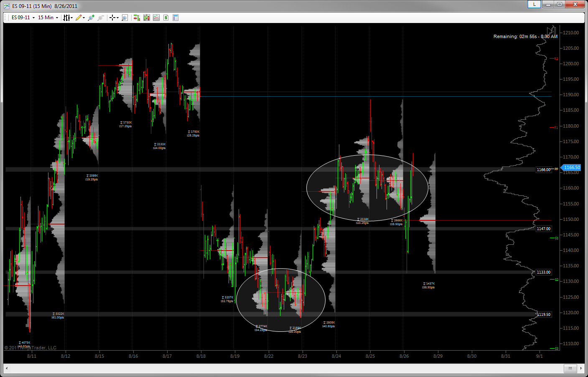The image size is (588, 377).
Task: Click the chart style bars icon
Action: (66, 18)
